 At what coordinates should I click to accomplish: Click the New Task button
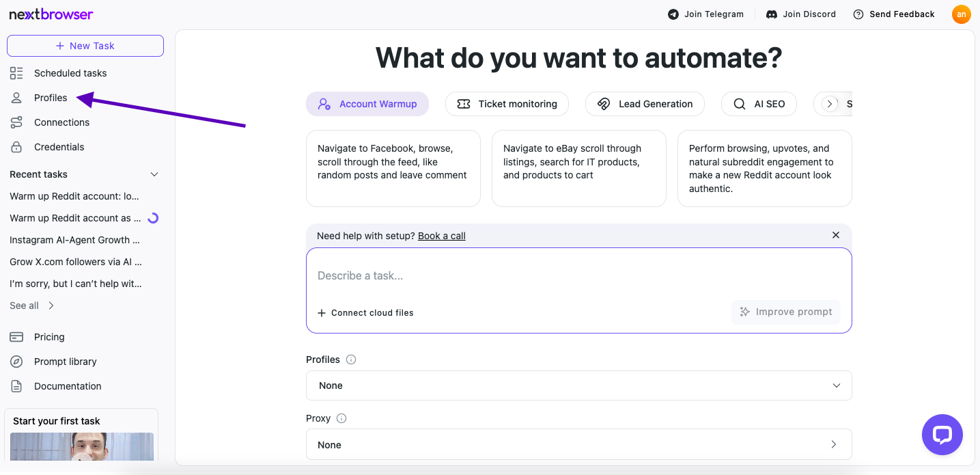pyautogui.click(x=85, y=46)
